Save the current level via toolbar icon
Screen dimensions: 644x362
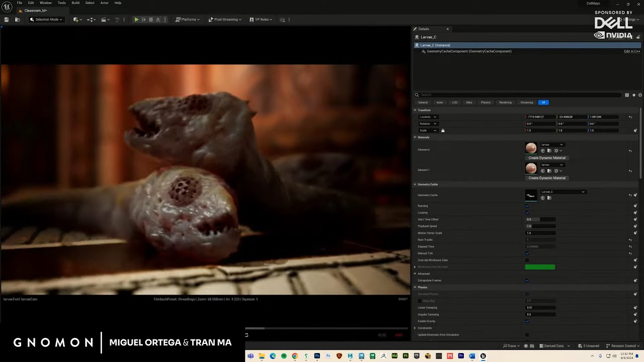7,20
